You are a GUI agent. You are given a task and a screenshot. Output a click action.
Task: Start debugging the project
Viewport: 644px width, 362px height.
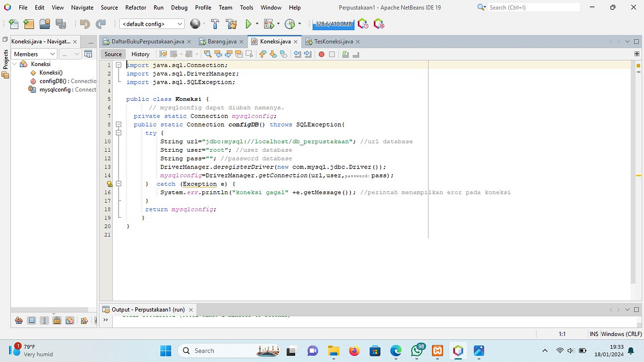(x=269, y=24)
